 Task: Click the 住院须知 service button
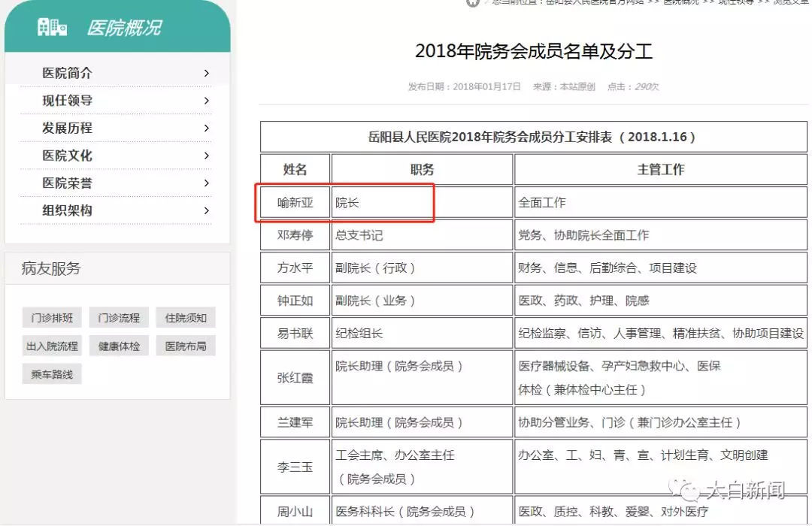185,317
